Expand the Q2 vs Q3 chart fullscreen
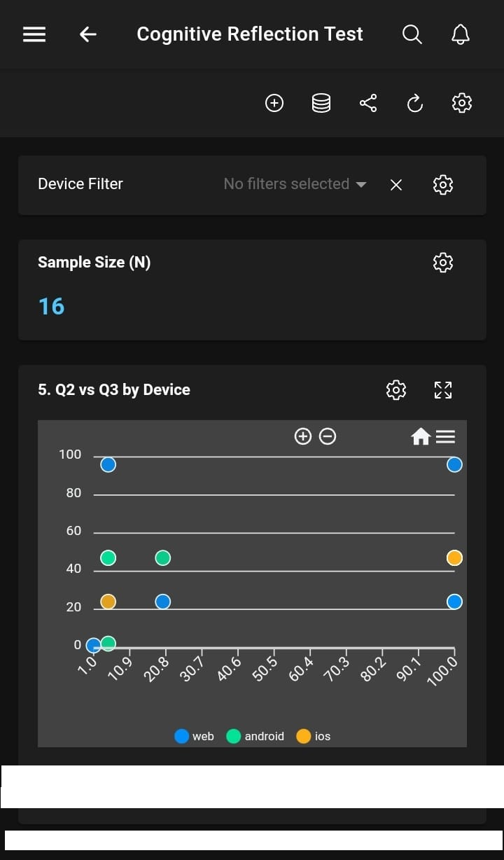The width and height of the screenshot is (504, 860). (443, 390)
